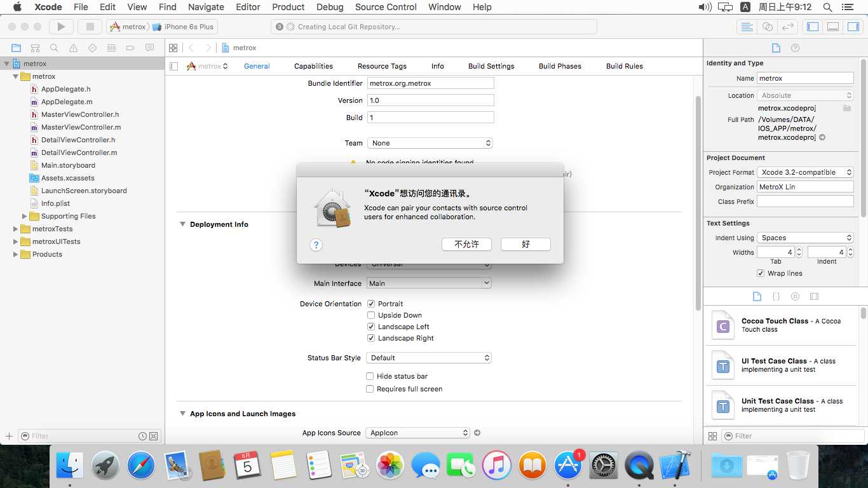Open the Product menu

(x=288, y=7)
